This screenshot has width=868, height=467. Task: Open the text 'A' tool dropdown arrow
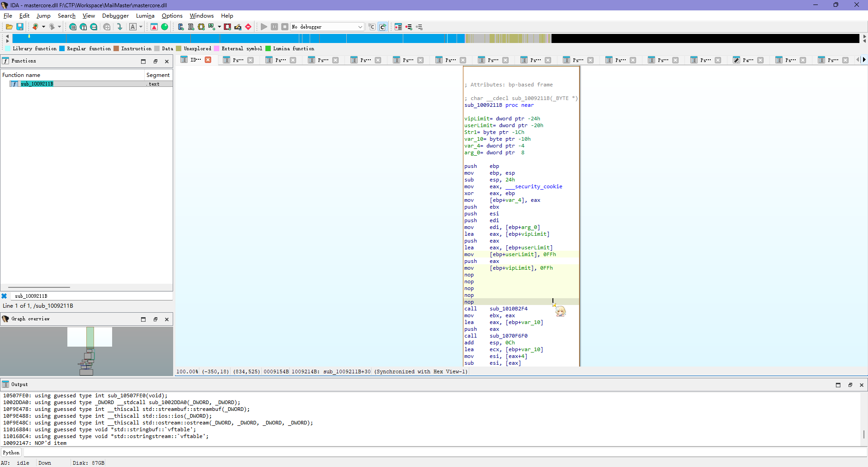point(141,27)
